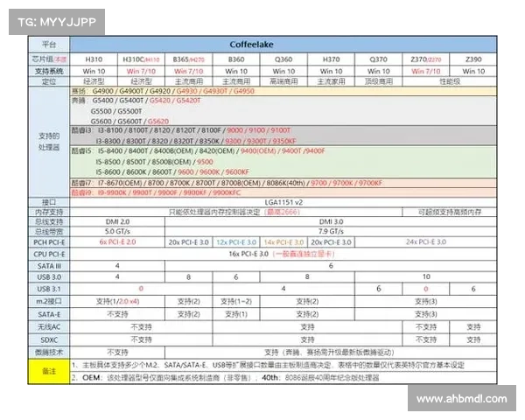The image size is (525, 420).
Task: Select the Q360 chipset header
Action: pyautogui.click(x=283, y=59)
